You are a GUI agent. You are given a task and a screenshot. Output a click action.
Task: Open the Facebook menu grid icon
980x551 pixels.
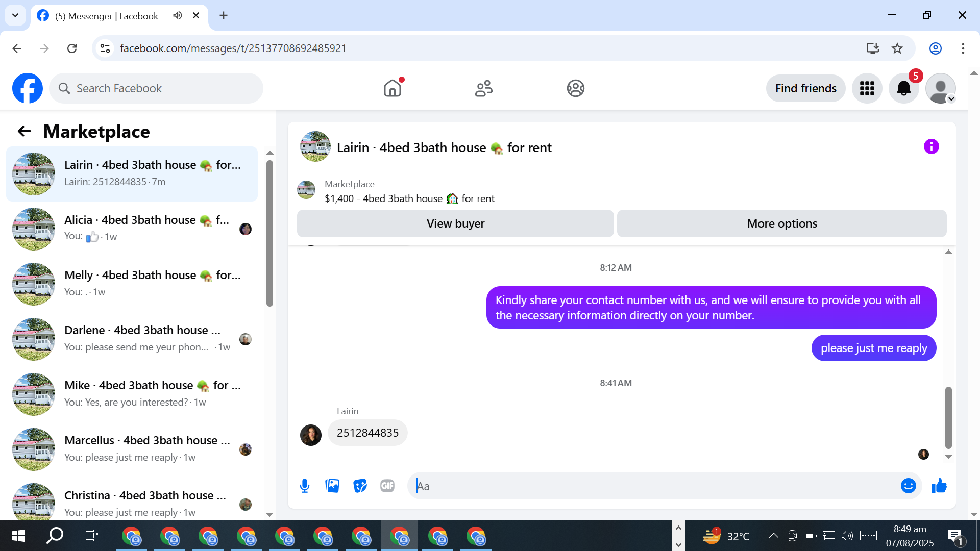[867, 88]
